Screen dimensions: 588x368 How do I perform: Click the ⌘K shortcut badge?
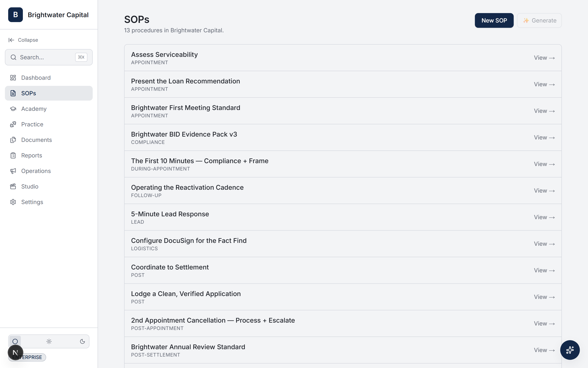coord(81,57)
